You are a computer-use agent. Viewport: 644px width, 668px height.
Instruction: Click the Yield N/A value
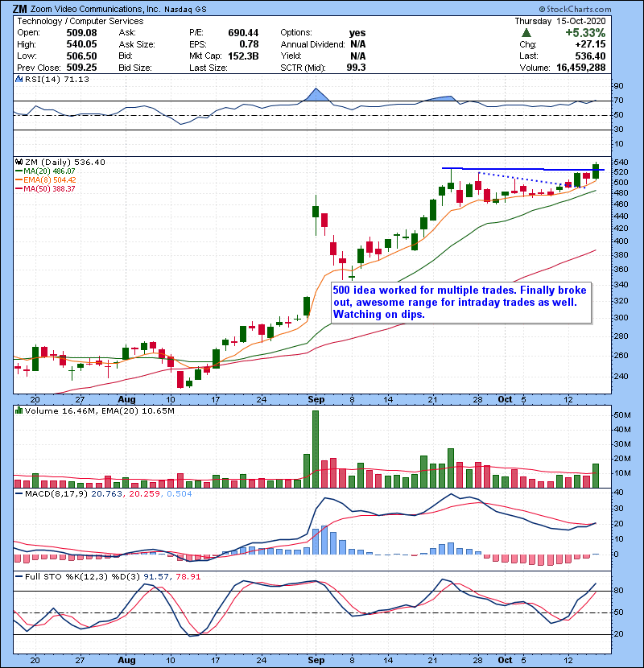point(358,56)
